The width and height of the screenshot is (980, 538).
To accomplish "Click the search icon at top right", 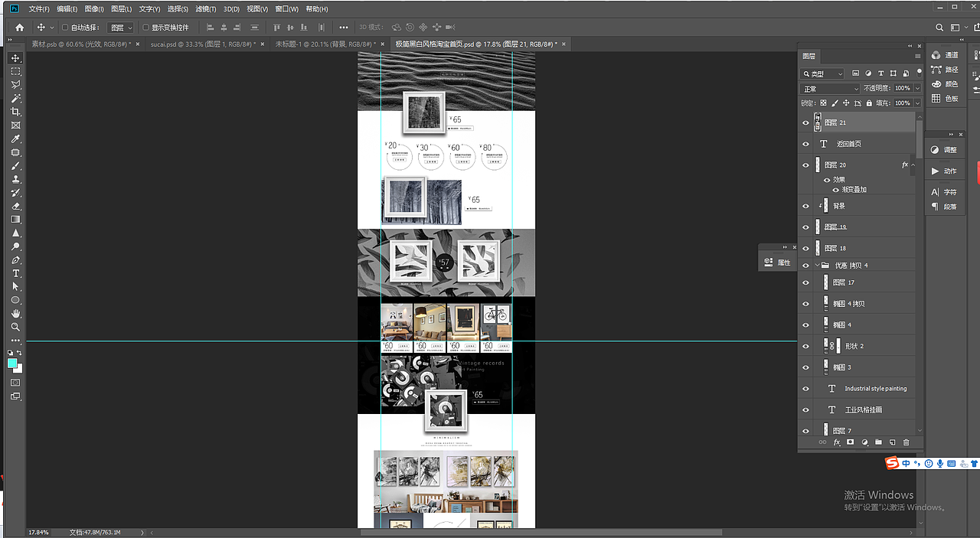I will 940,28.
